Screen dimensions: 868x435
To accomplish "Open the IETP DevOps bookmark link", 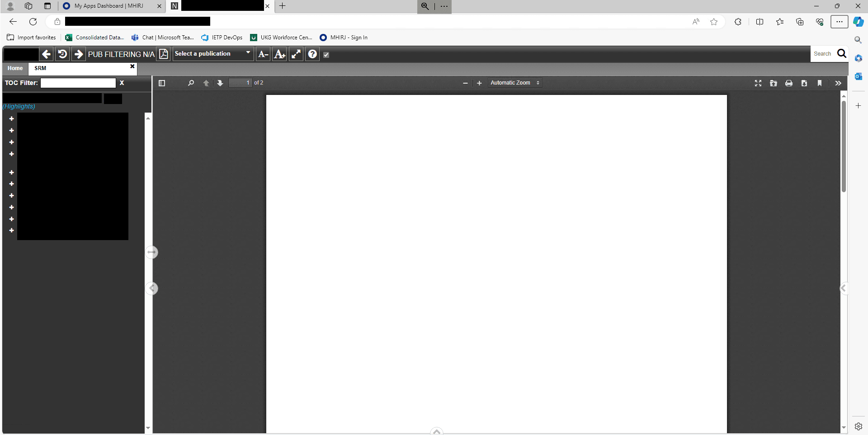I will 221,38.
